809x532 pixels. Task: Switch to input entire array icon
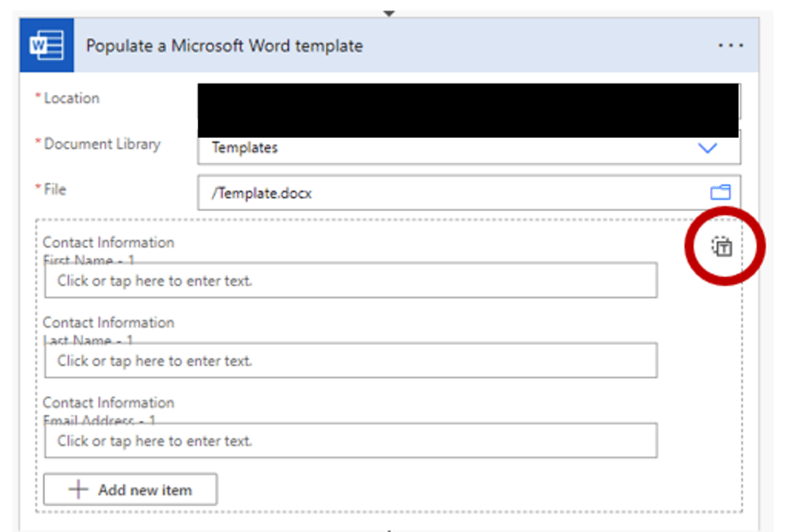(722, 247)
